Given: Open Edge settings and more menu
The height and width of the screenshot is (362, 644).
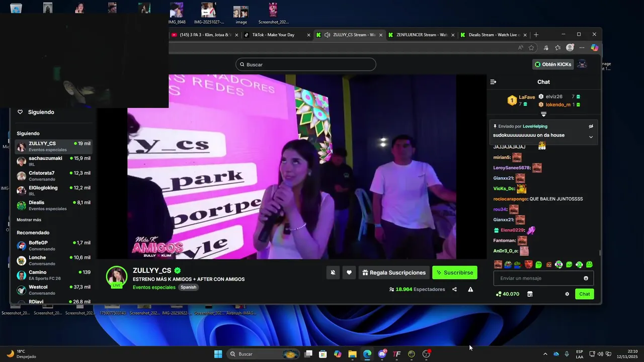Looking at the screenshot, I should [582, 48].
